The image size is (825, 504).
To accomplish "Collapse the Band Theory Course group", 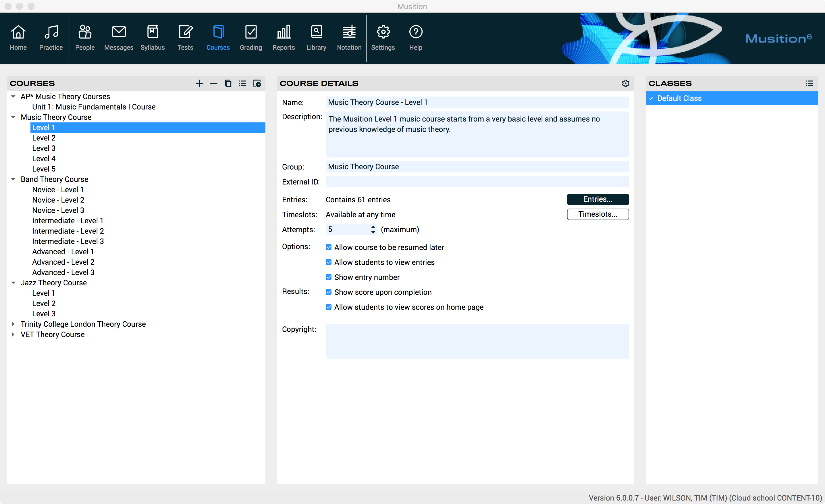I will tap(13, 179).
